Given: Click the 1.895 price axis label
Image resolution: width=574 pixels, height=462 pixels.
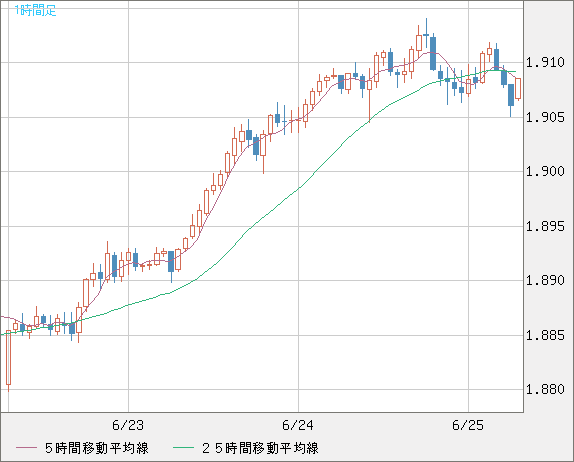Looking at the screenshot, I should pyautogui.click(x=545, y=227).
